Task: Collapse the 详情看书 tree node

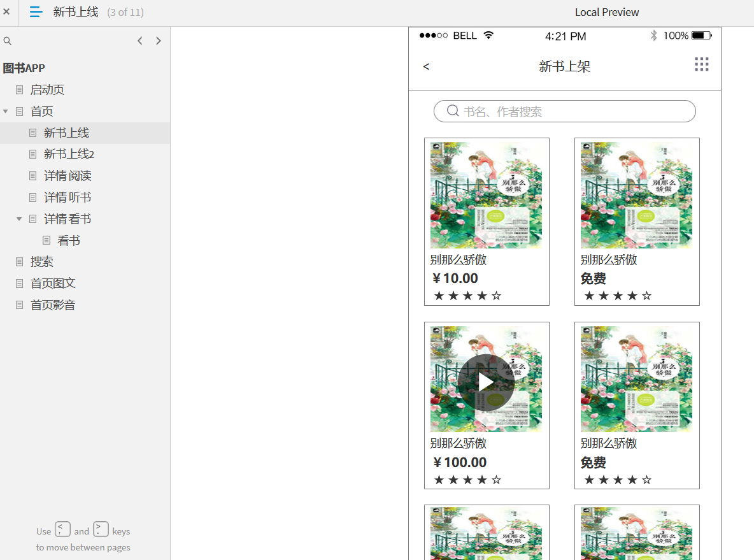Action: click(x=18, y=219)
